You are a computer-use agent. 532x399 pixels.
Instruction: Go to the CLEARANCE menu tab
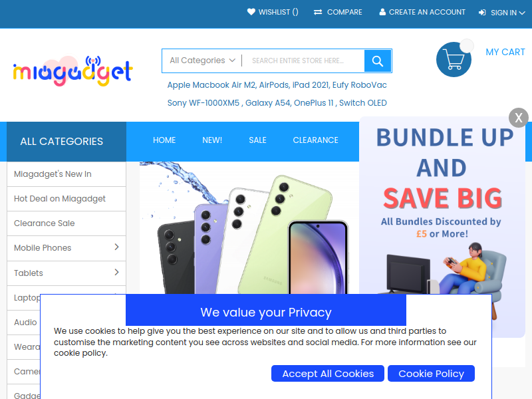pyautogui.click(x=315, y=140)
